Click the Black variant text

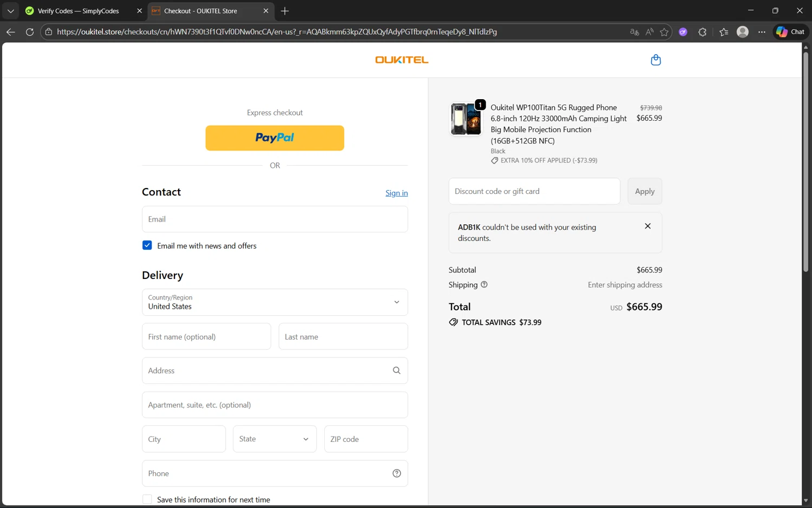[x=498, y=151]
